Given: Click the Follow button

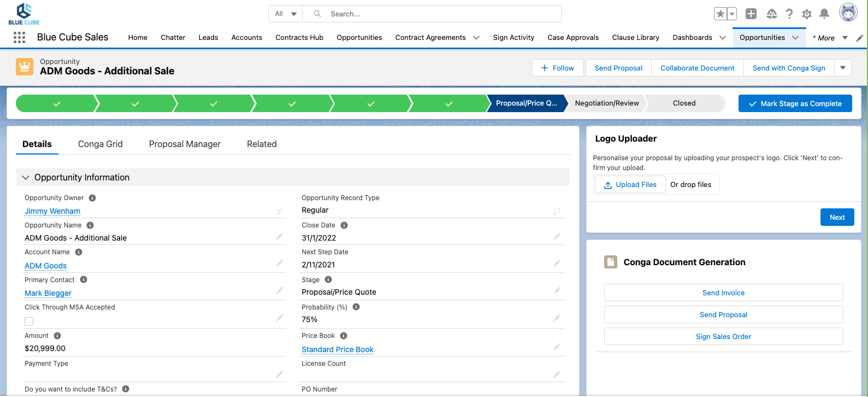Looking at the screenshot, I should coord(557,68).
